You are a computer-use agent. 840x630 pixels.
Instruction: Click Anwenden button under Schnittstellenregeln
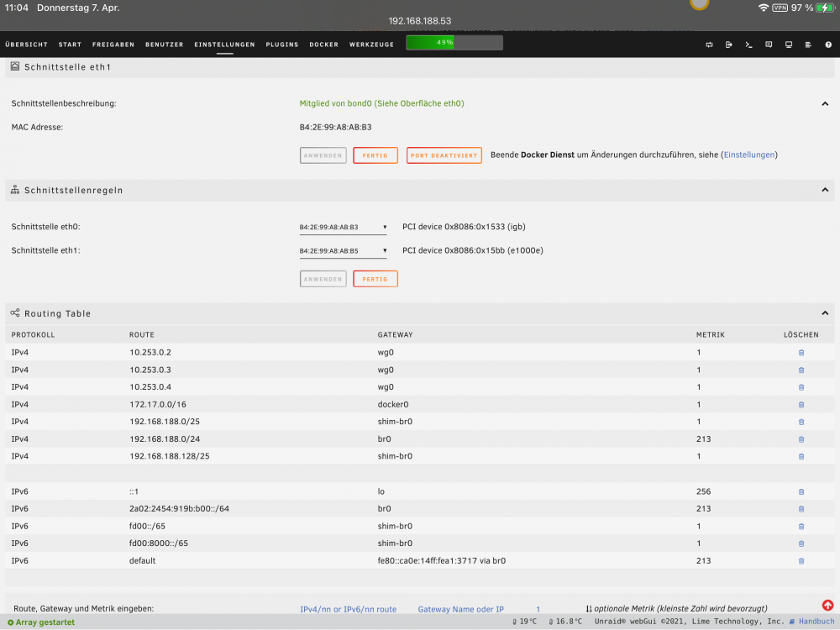[x=323, y=279]
